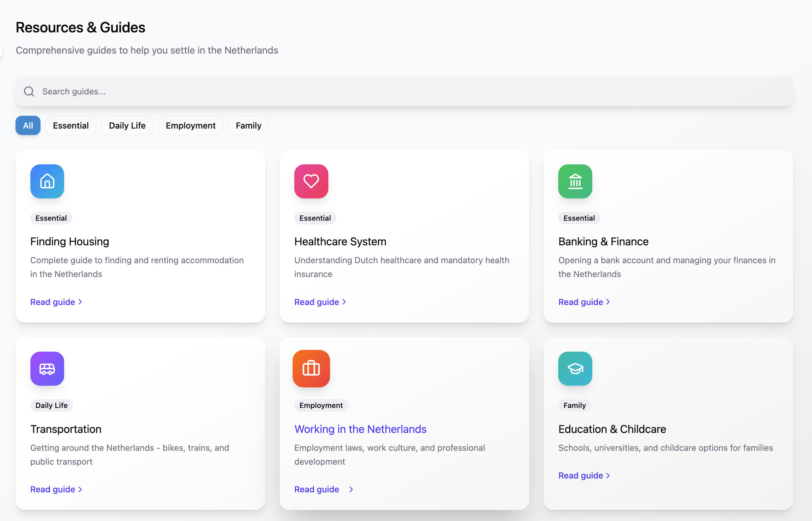Click the graduation cap icon for Education & Childcare
This screenshot has height=521, width=812.
[575, 368]
